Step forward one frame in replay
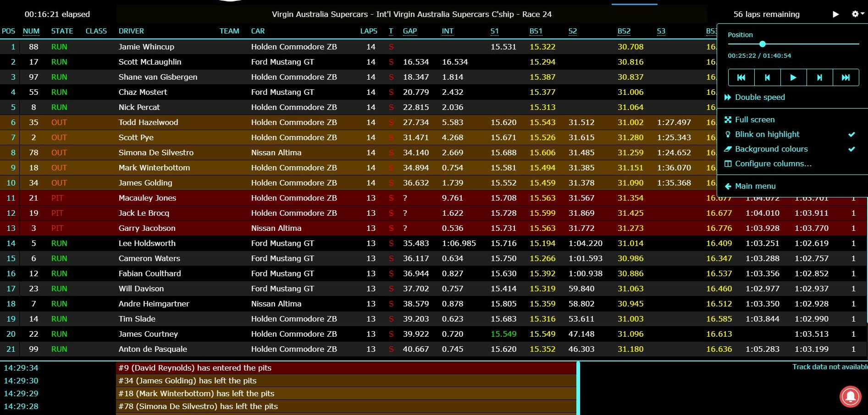Viewport: 868px width, 415px height. [819, 77]
